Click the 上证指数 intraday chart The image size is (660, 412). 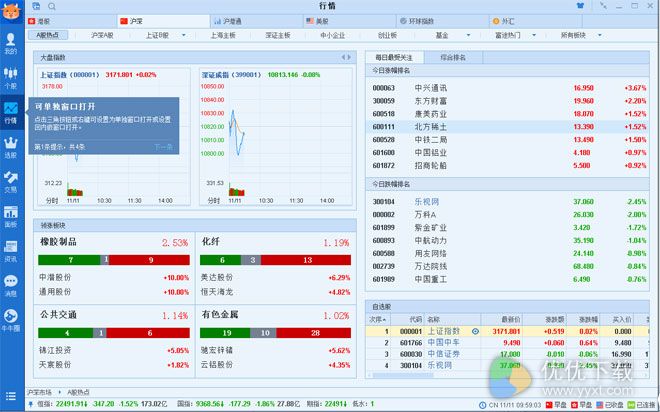[114, 139]
